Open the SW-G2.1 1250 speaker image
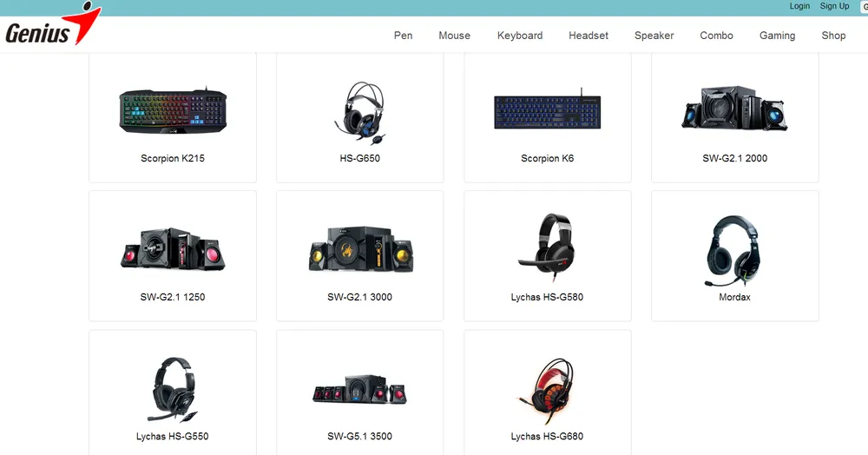This screenshot has height=455, width=868. tap(173, 248)
